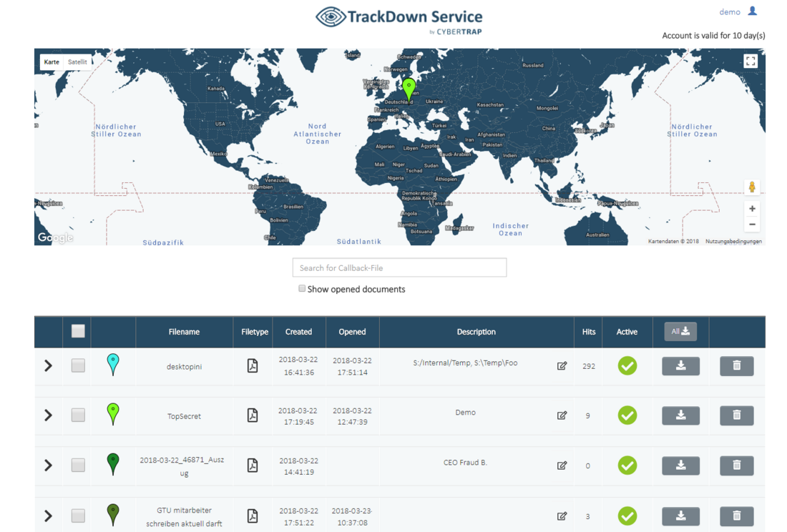
Task: Select the Karte map view
Action: pos(52,62)
